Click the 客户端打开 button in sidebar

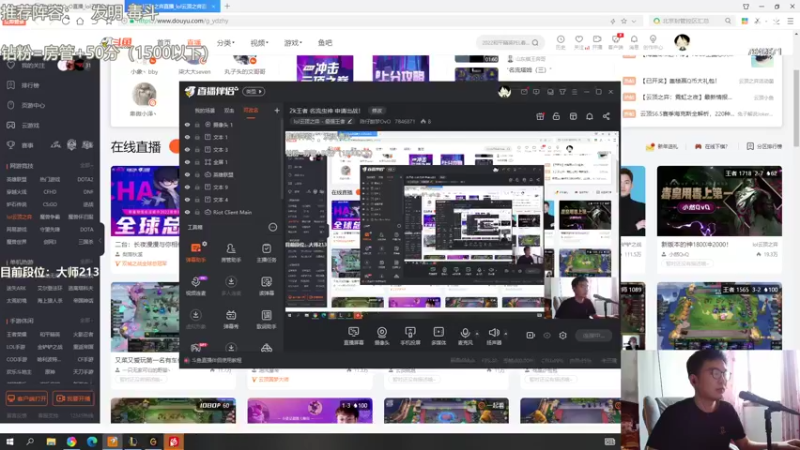(27, 398)
